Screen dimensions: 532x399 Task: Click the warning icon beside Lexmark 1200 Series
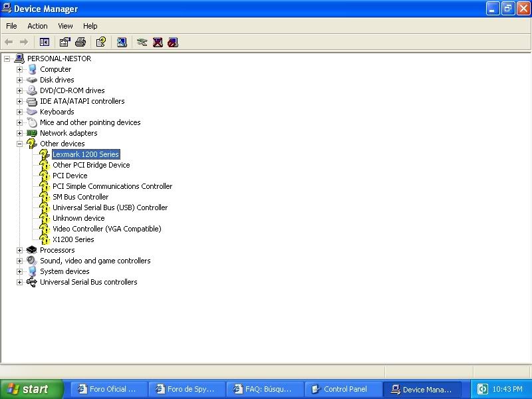pos(45,155)
